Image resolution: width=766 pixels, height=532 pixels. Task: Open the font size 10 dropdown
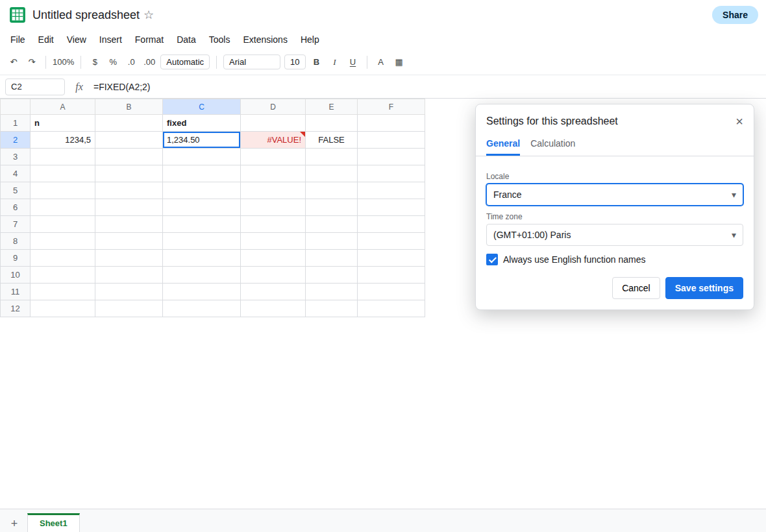point(295,62)
